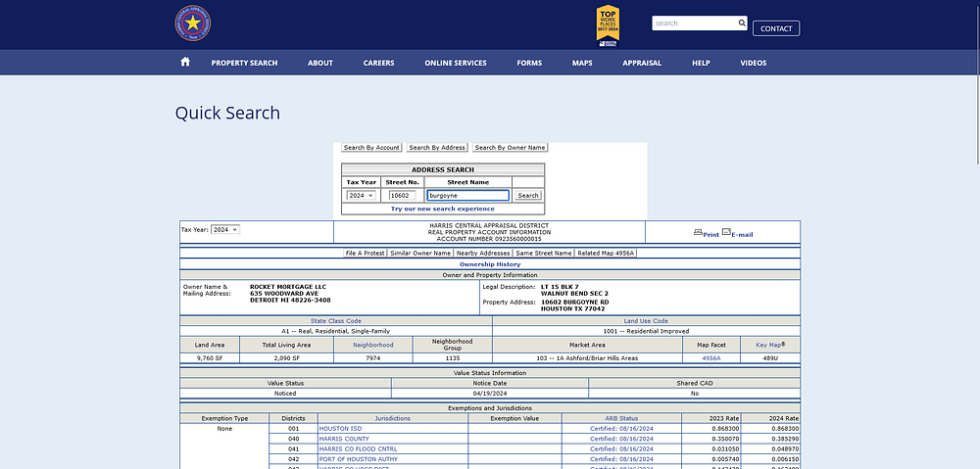
Task: Click the E-mail link
Action: tap(742, 235)
